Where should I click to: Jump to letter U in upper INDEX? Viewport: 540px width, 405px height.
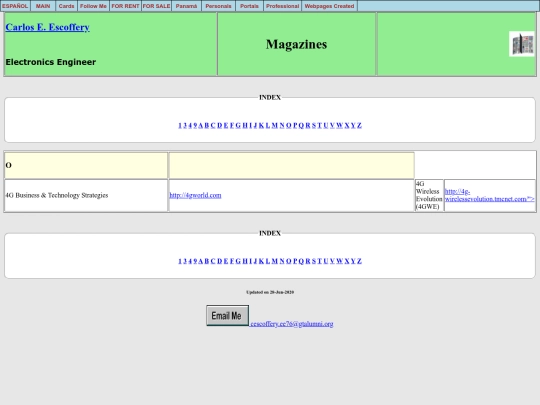pos(326,125)
